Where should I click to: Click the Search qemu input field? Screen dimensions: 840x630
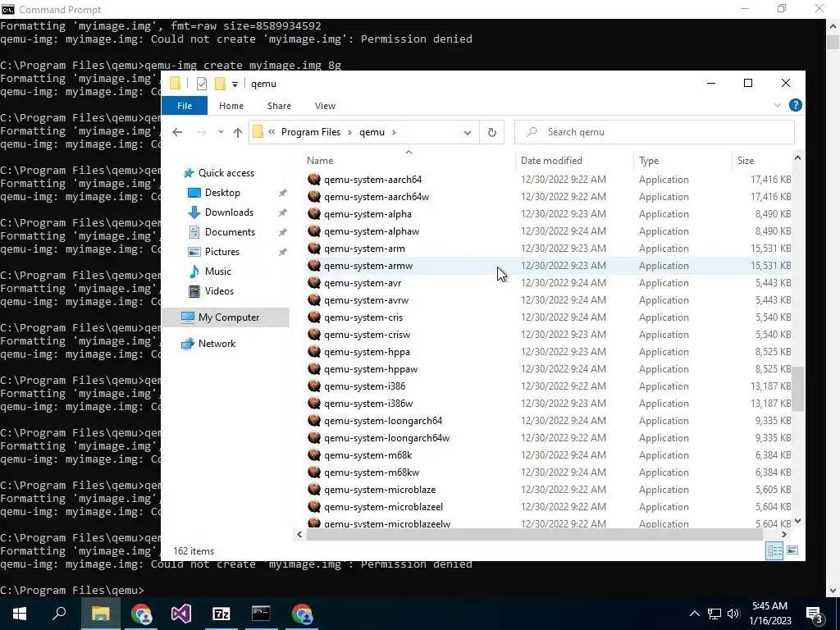(x=654, y=132)
